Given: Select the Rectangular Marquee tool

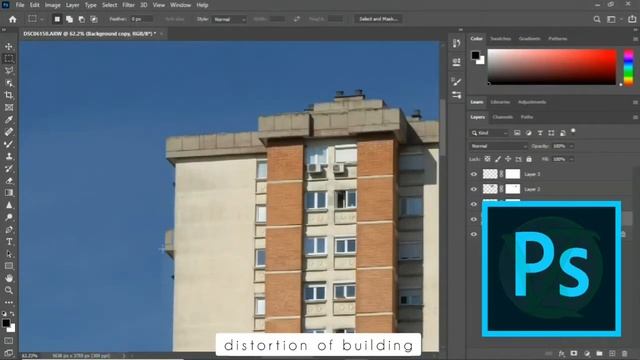Looking at the screenshot, I should point(9,58).
